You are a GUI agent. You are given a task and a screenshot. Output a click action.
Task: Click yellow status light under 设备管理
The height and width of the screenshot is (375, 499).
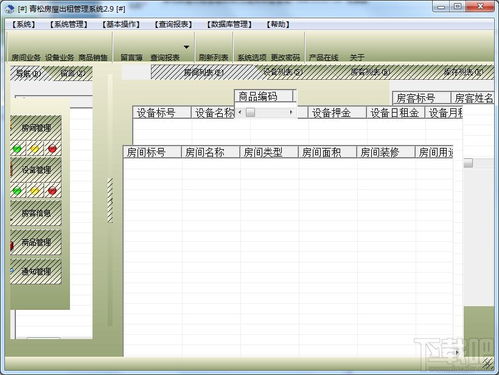(35, 191)
